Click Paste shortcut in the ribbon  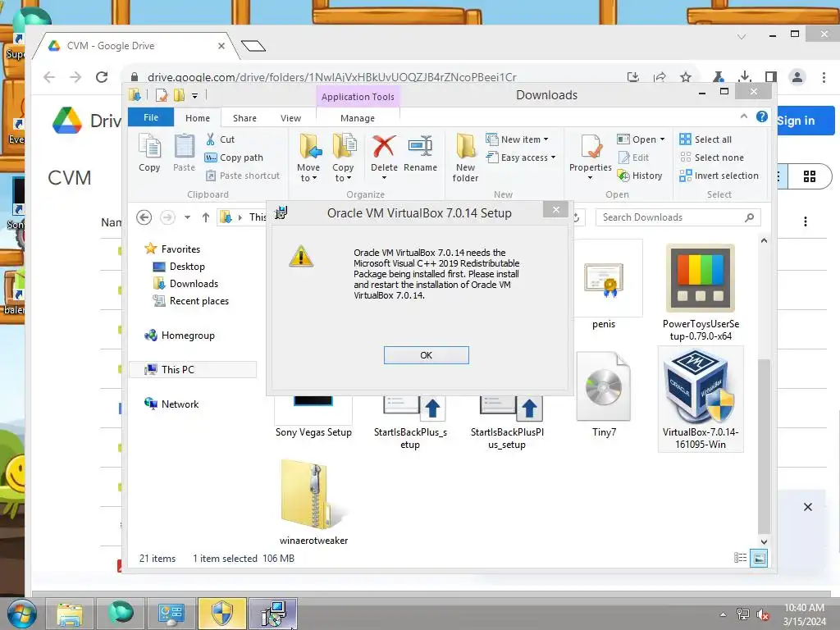click(243, 176)
